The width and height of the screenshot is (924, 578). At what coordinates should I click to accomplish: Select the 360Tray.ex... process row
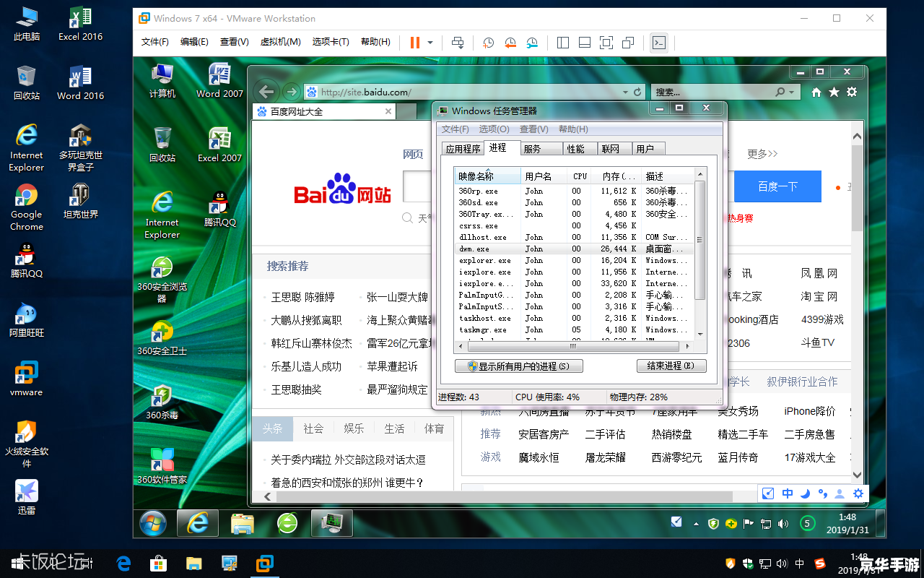[574, 214]
